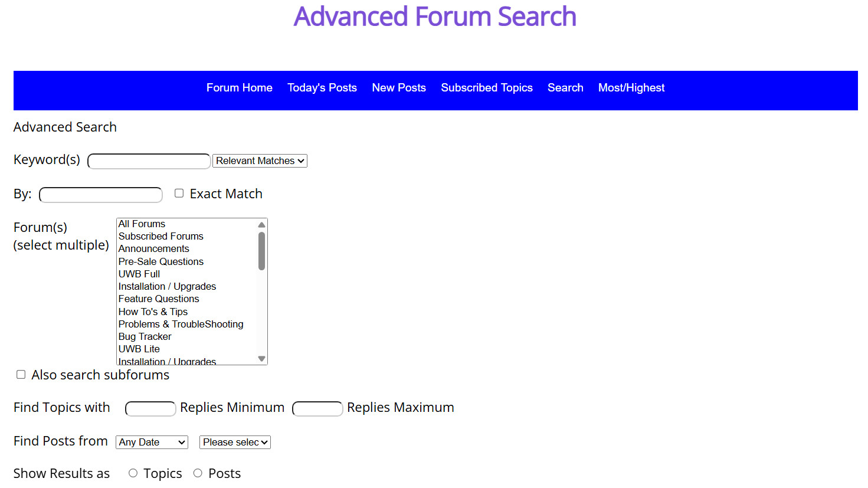Open Most/Highest link
This screenshot has height=488, width=868.
tap(631, 88)
